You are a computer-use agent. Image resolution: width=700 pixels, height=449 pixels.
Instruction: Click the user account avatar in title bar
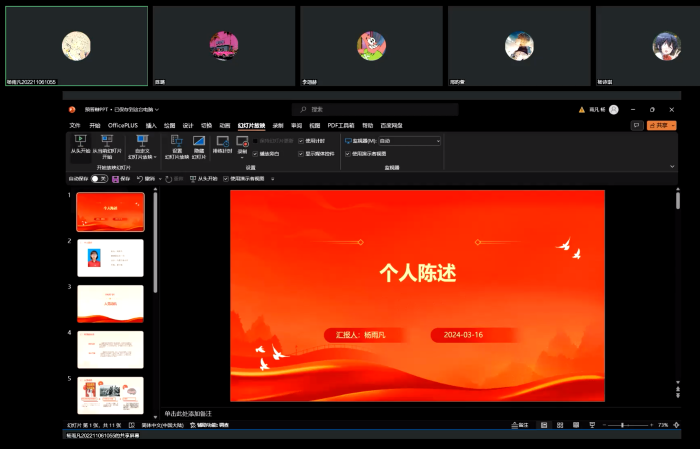pyautogui.click(x=614, y=109)
